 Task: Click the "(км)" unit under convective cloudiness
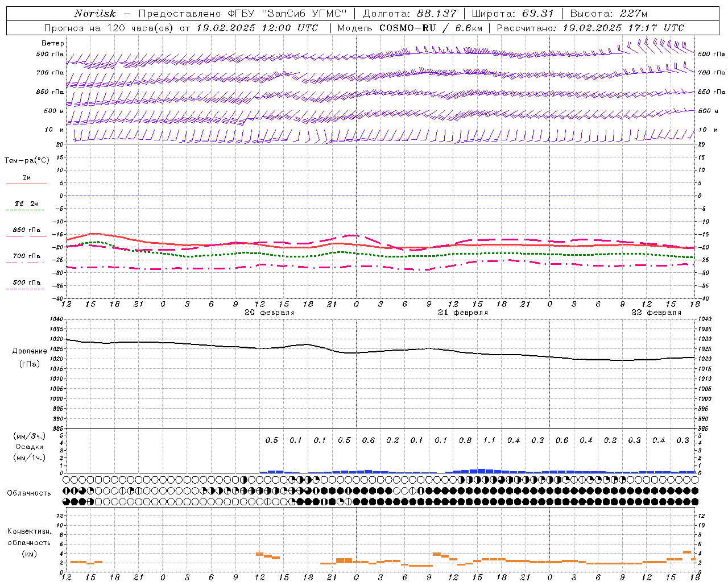coord(30,554)
